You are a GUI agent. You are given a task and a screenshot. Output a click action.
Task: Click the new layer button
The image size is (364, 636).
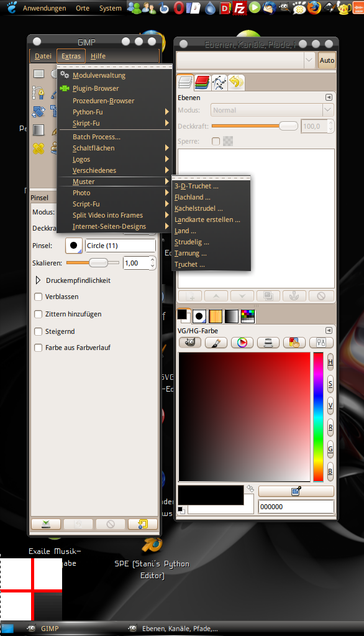[190, 296]
